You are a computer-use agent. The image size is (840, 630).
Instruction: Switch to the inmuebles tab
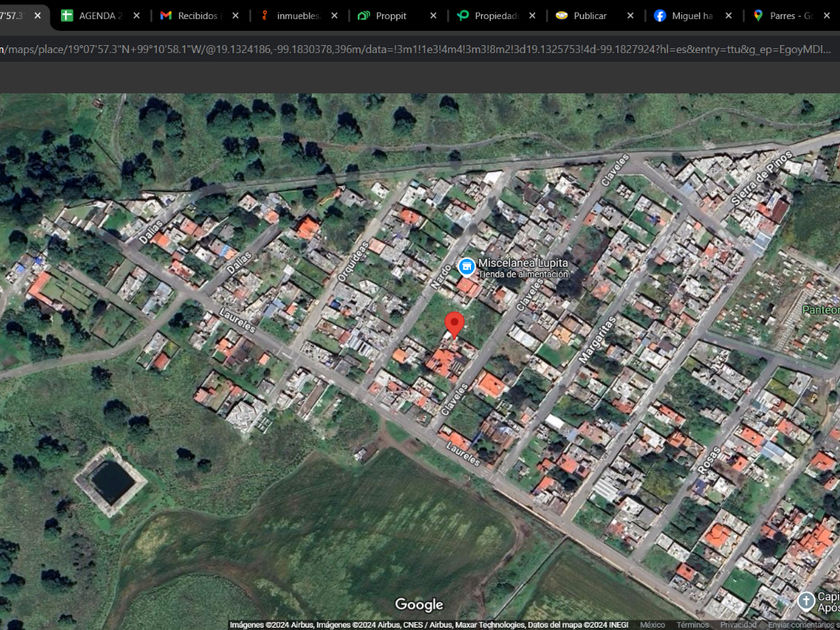297,16
